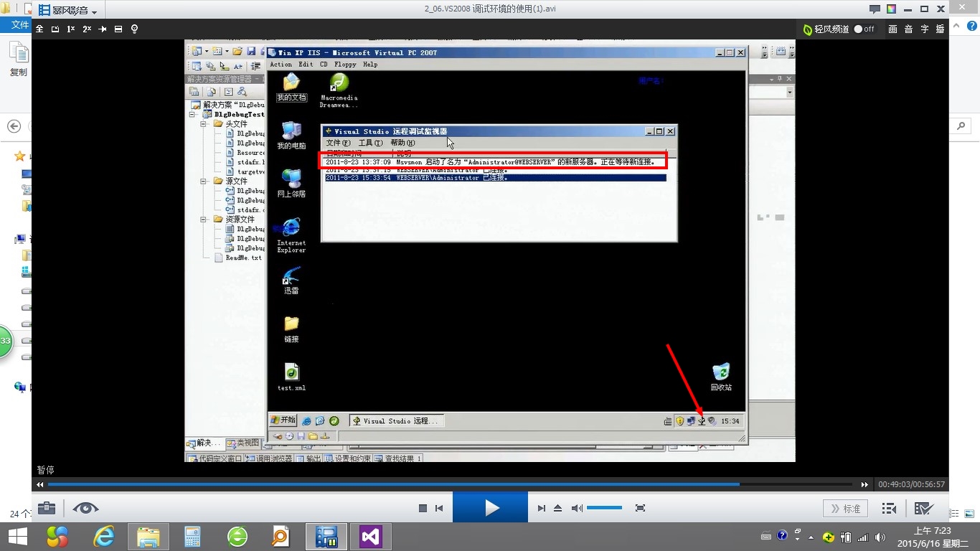This screenshot has height=551, width=980.
Task: Click the 暂停 status text
Action: click(x=46, y=470)
